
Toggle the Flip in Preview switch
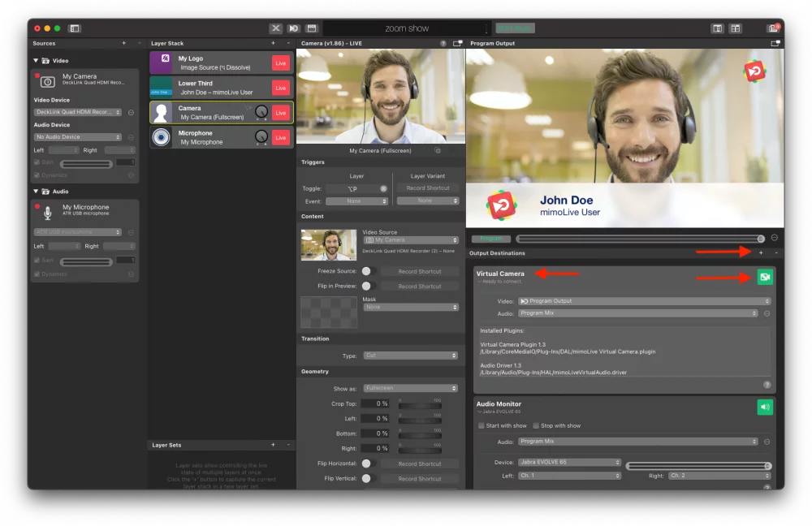coord(367,287)
